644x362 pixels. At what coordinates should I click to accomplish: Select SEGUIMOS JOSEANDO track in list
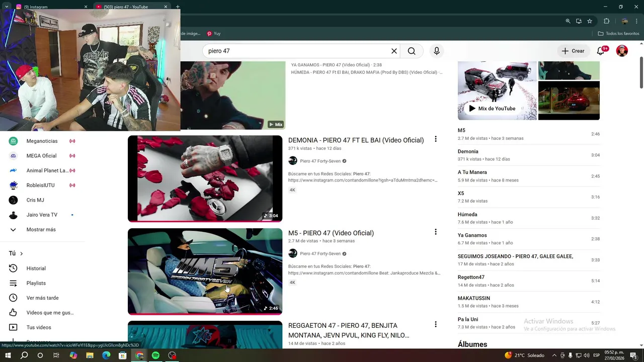point(528,260)
